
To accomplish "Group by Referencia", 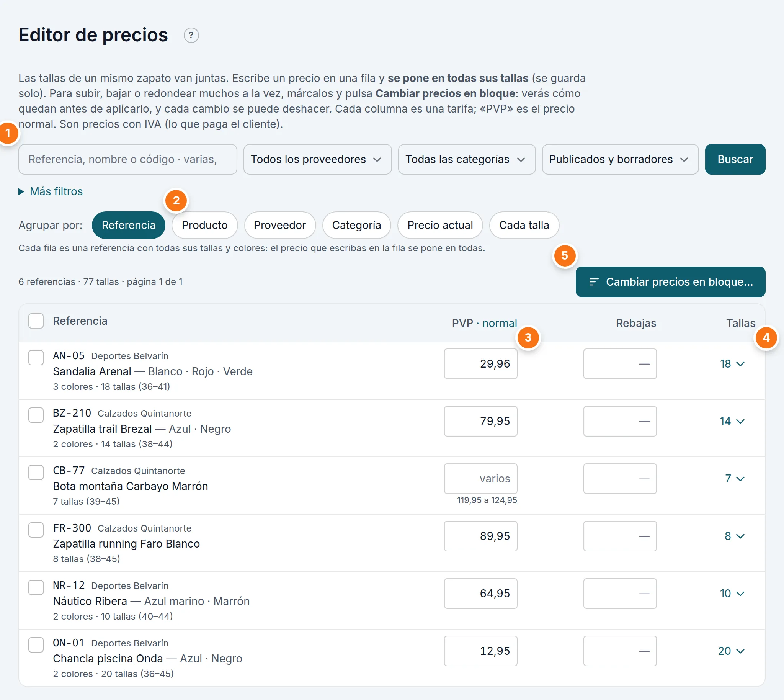I will point(128,225).
